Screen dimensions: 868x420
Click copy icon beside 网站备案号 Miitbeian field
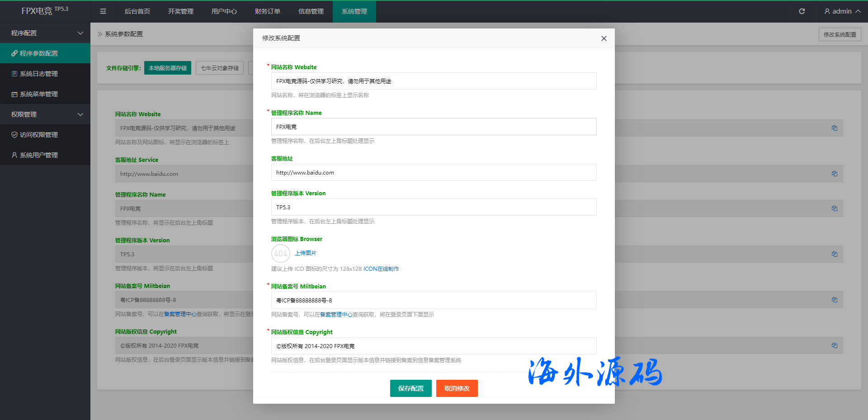click(834, 300)
